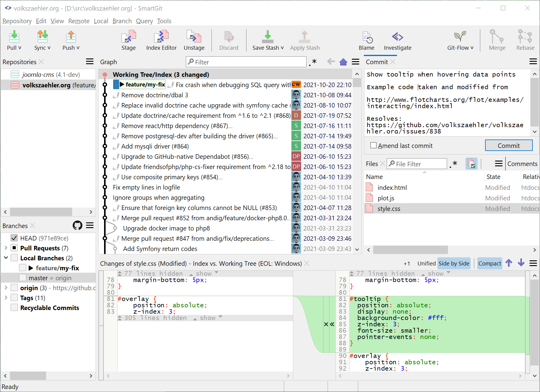540x392 pixels.
Task: Expand the Pull Requests tree node
Action: pyautogui.click(x=6, y=248)
